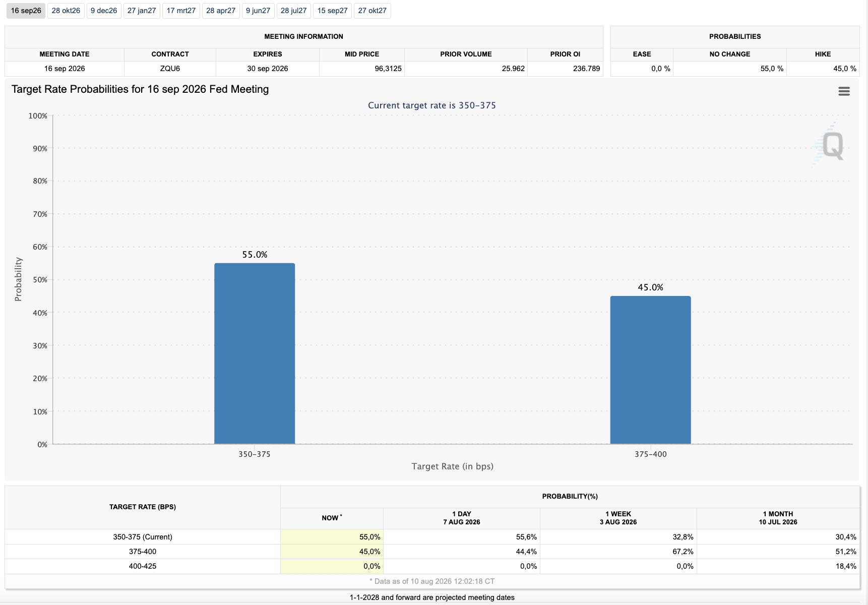The image size is (868, 605).
Task: Click the 375-400 target rate row label
Action: (x=143, y=552)
